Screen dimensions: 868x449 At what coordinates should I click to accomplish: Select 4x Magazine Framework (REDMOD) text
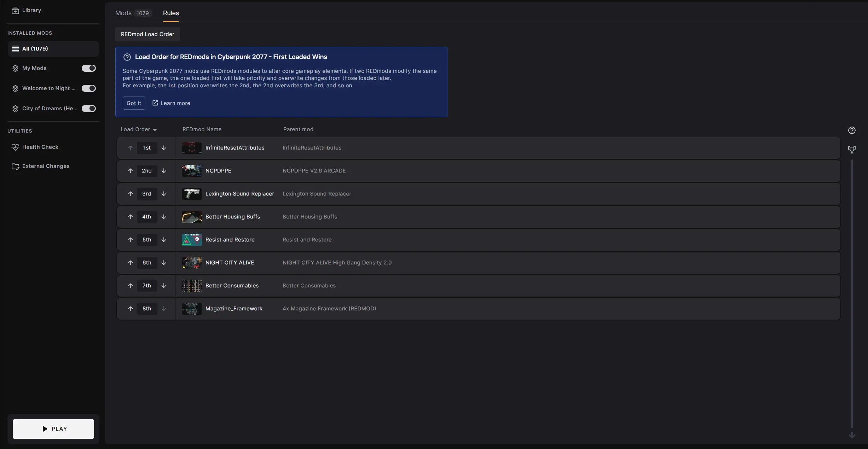click(329, 309)
